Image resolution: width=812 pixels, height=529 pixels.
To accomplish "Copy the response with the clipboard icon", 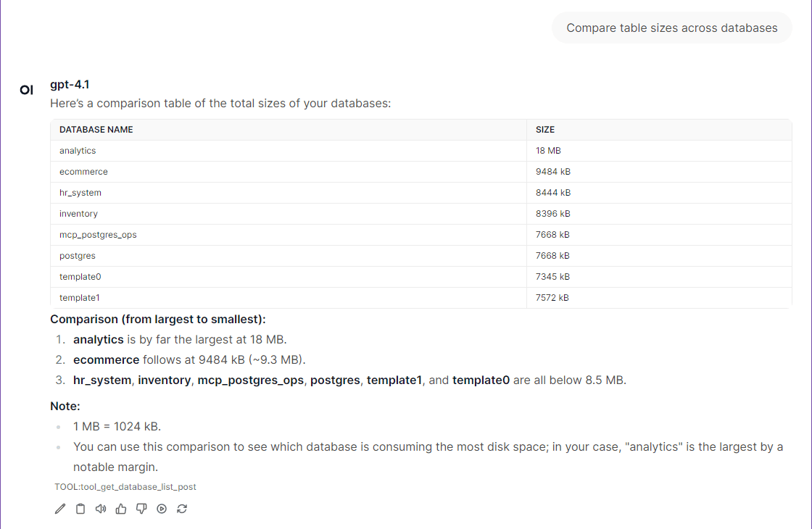I will click(x=80, y=509).
